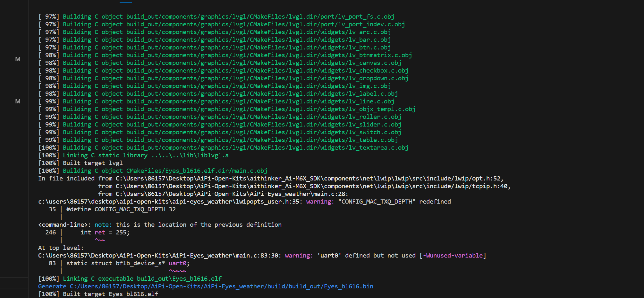Click the lv_roller.c.obj build line

[x=220, y=117]
